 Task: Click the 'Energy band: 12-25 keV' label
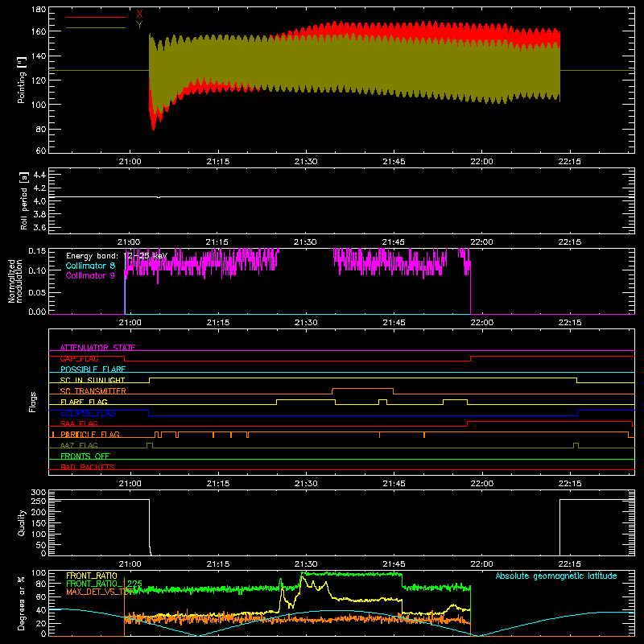pyautogui.click(x=117, y=256)
